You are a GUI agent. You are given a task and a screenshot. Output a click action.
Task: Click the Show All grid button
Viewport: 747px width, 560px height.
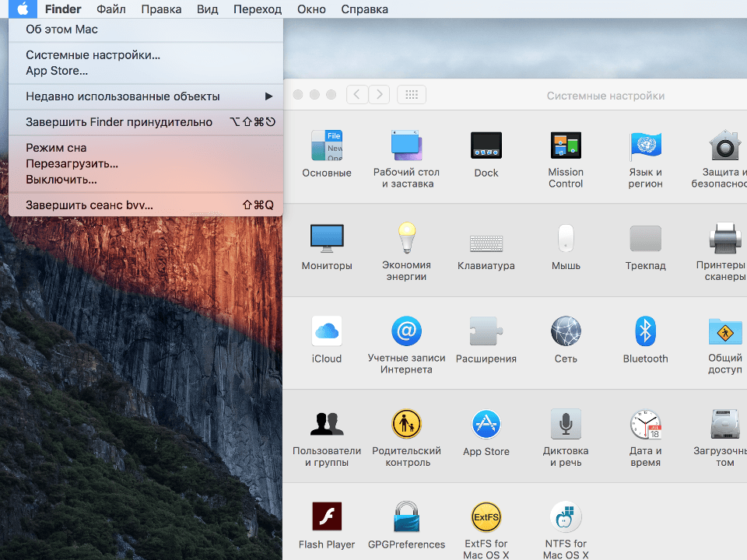[x=411, y=93]
